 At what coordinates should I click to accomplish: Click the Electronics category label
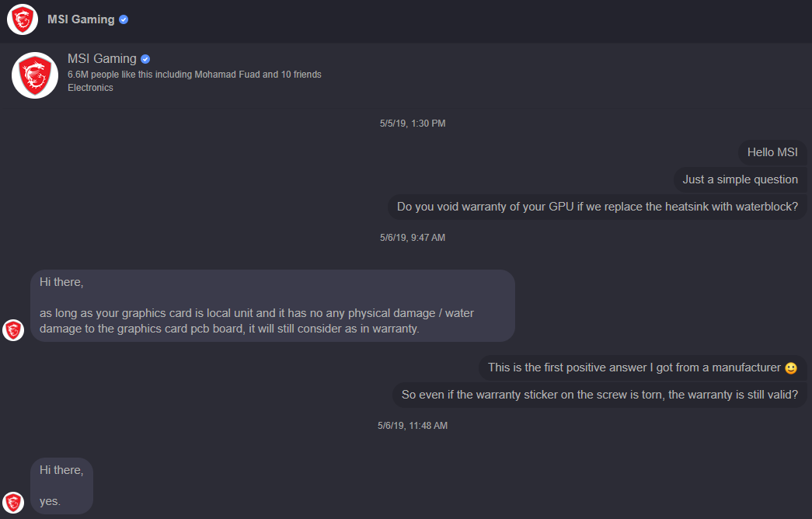pos(90,88)
